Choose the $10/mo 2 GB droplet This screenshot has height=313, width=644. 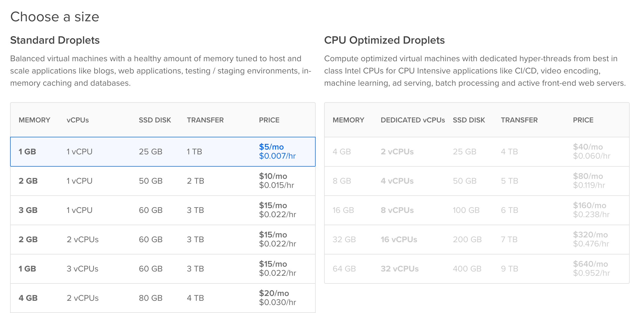pyautogui.click(x=163, y=181)
